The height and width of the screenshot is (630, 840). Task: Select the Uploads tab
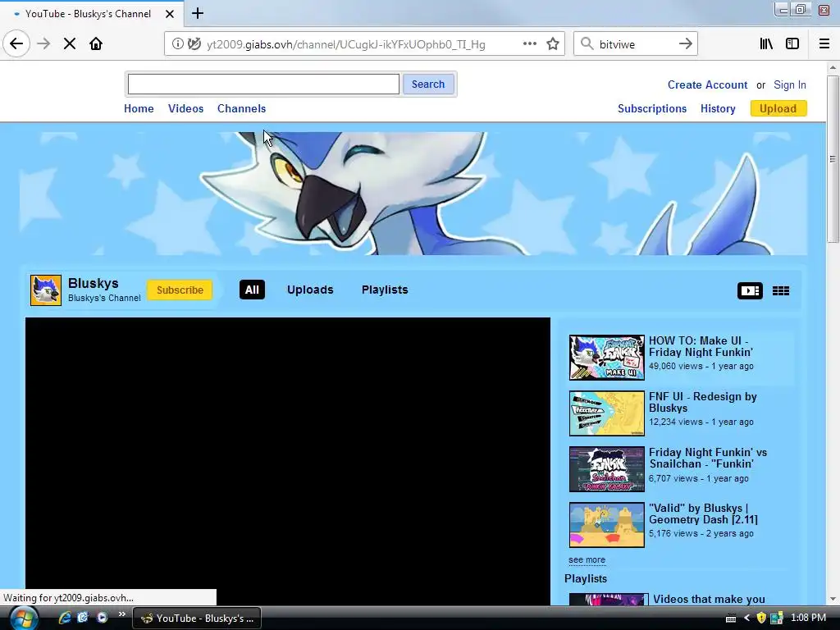[310, 290]
